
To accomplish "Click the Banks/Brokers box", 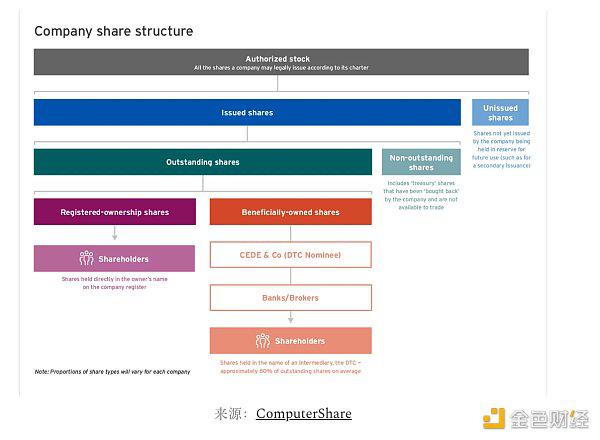I will click(291, 298).
